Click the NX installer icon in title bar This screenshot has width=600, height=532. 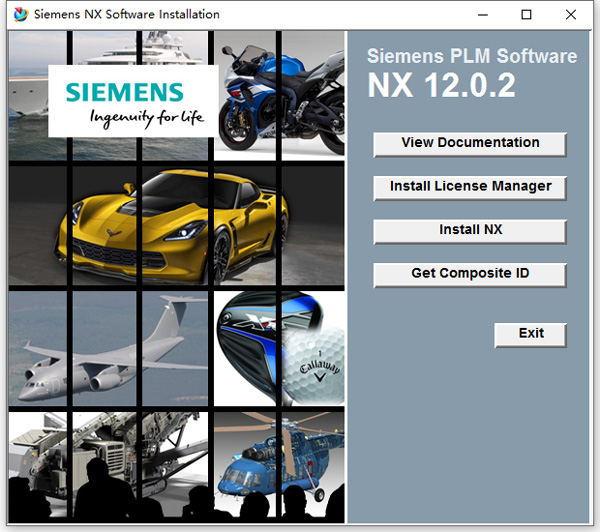[x=18, y=15]
